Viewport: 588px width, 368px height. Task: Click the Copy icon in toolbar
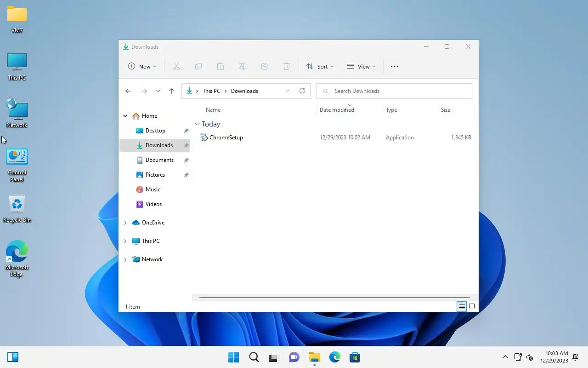click(x=198, y=66)
